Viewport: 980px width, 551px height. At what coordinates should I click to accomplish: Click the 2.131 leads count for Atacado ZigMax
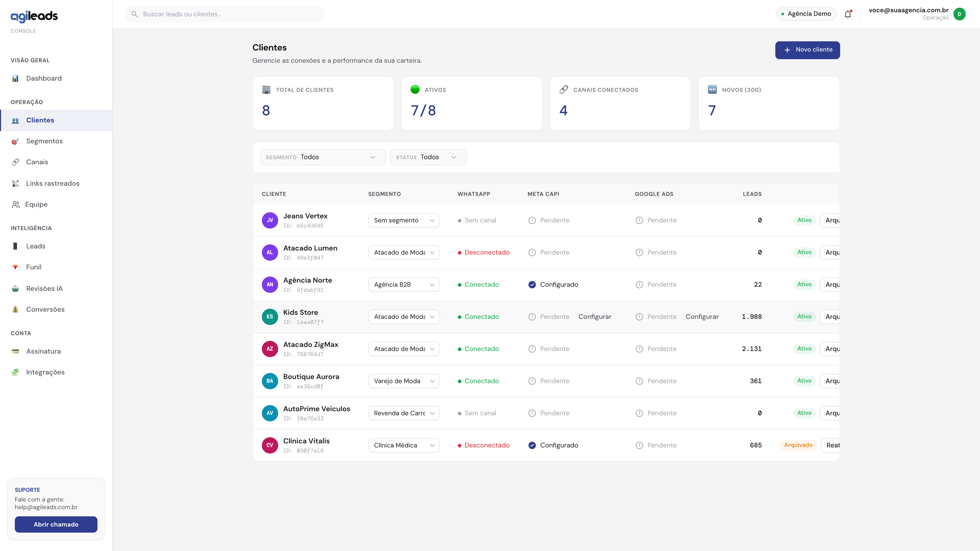(x=752, y=349)
